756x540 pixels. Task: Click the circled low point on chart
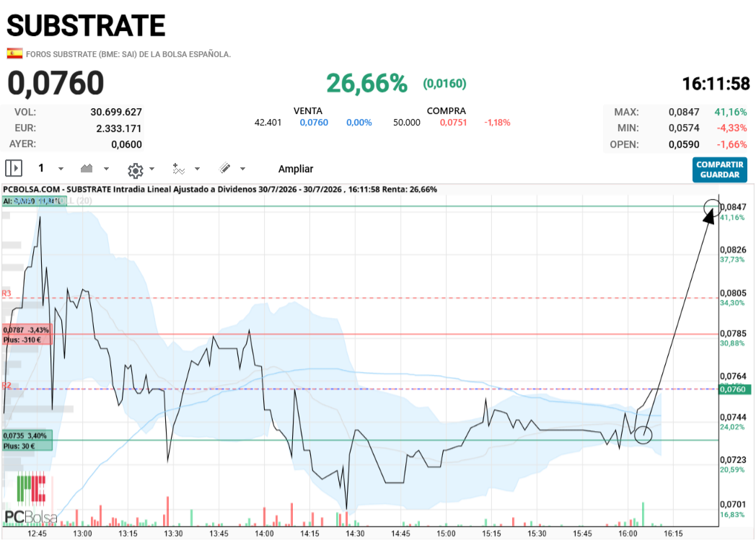pyautogui.click(x=643, y=435)
